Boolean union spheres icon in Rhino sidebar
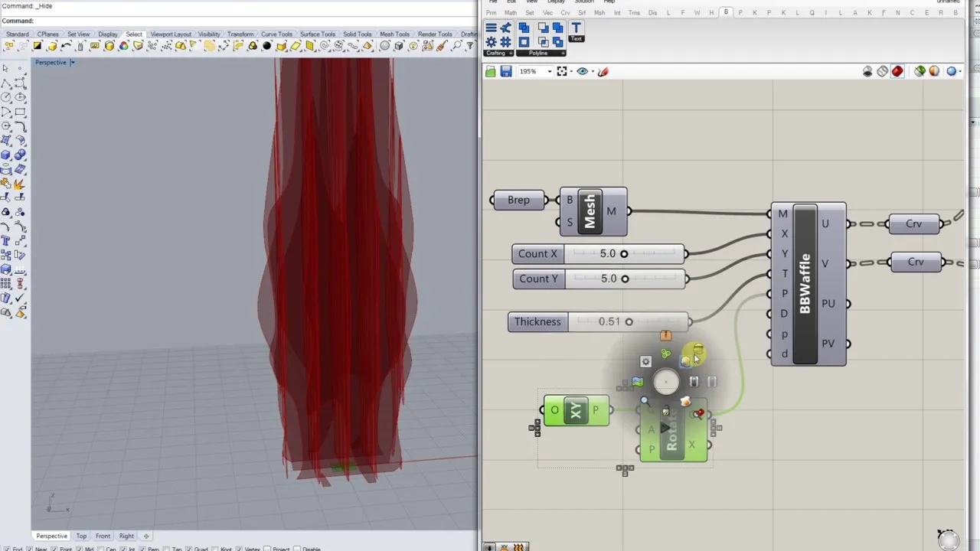The width and height of the screenshot is (980, 551). point(20,154)
